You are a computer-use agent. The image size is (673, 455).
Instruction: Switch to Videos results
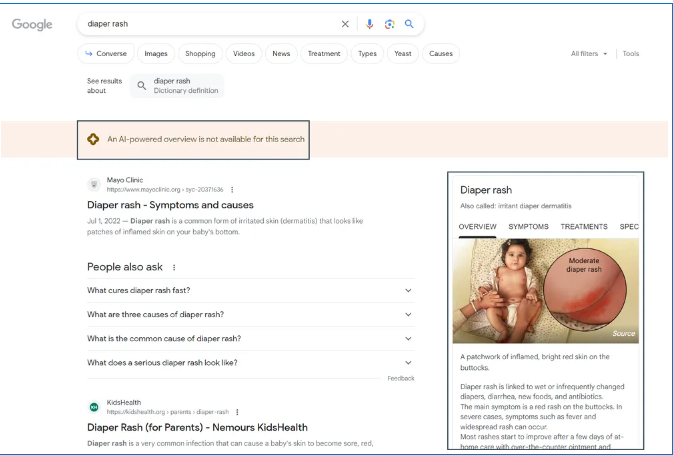tap(244, 54)
